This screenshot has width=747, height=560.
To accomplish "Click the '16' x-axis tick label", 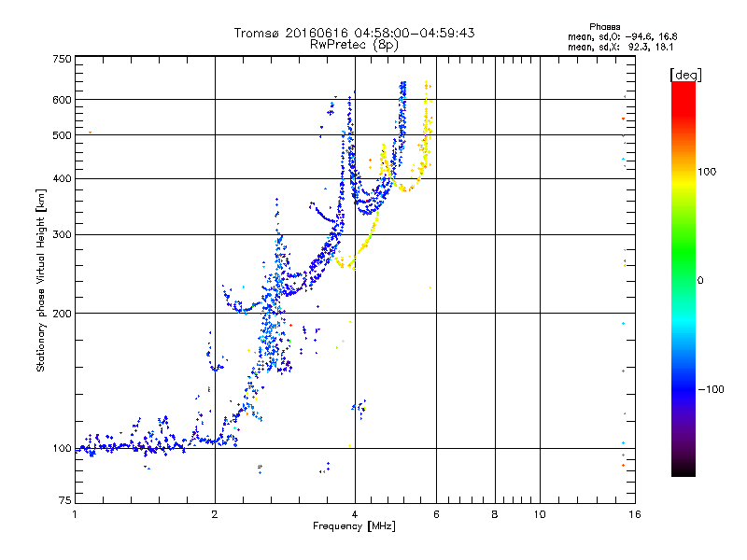I will [x=635, y=514].
